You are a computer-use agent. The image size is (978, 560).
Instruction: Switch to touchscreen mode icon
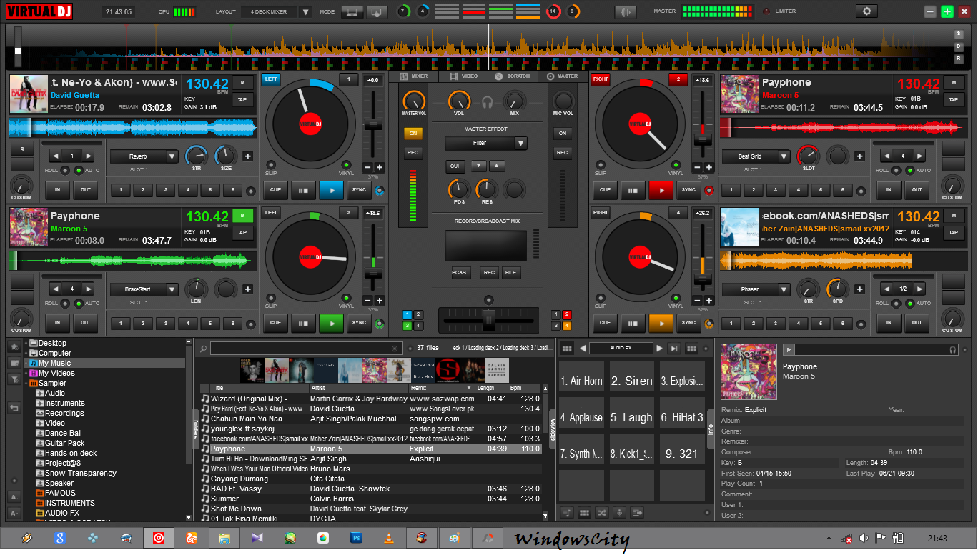pos(377,11)
